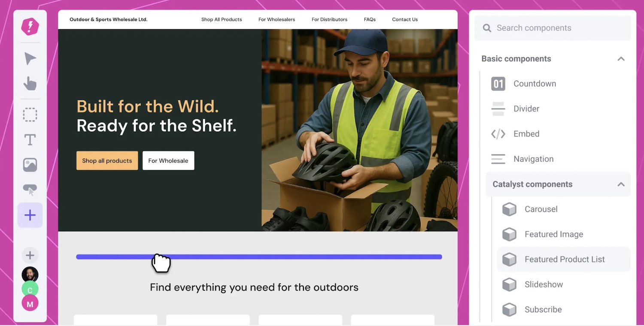Choose the dashed box section tool

click(x=30, y=115)
